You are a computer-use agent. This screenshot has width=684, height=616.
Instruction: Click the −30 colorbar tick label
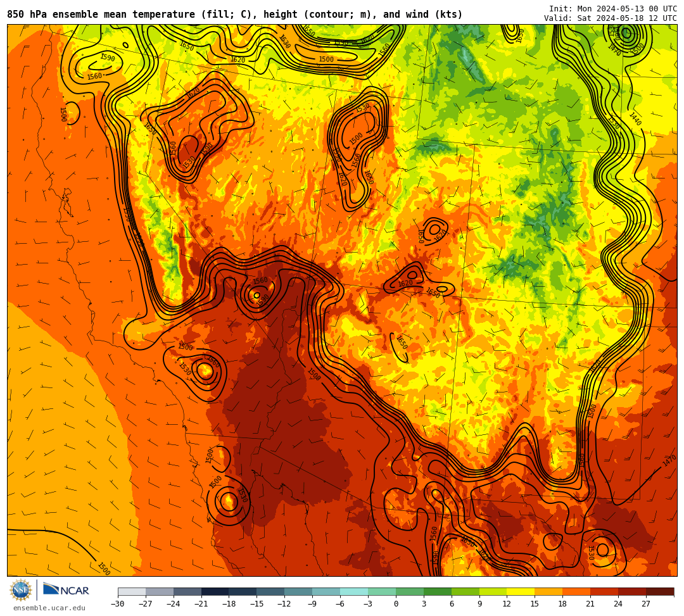[x=118, y=604]
